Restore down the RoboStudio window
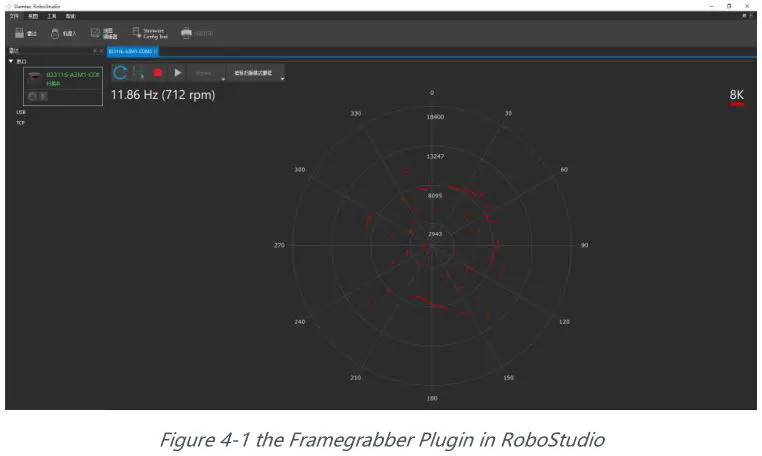 coord(729,6)
